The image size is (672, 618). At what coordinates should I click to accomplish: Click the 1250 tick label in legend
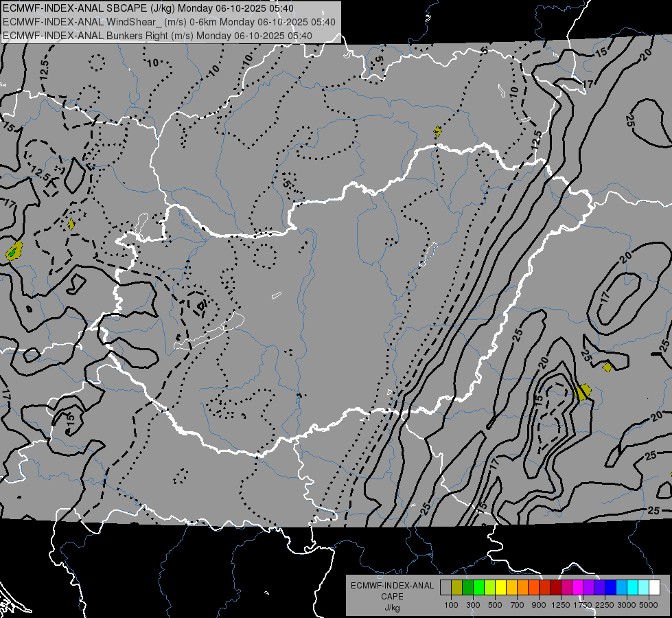point(561,604)
